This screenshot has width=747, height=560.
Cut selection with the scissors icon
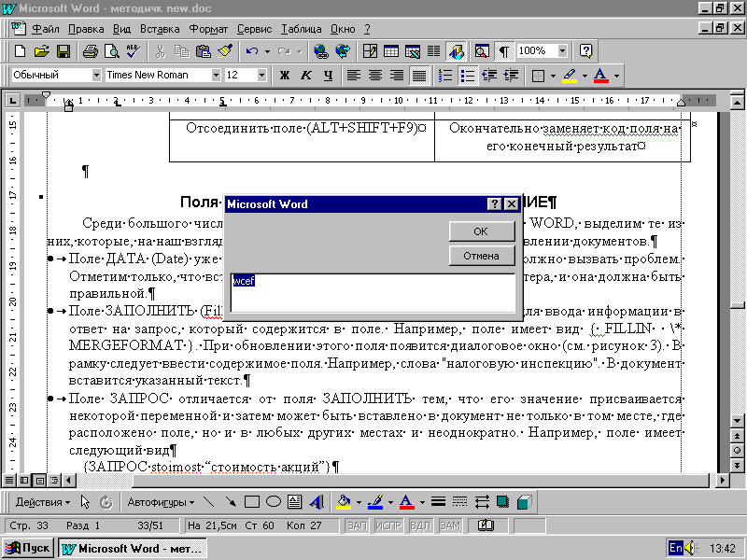160,51
